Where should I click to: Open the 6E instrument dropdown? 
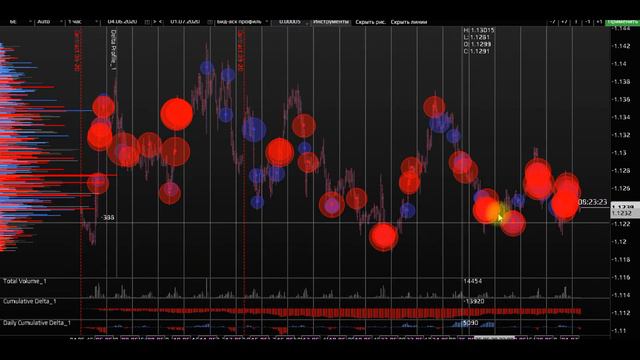tap(20, 22)
